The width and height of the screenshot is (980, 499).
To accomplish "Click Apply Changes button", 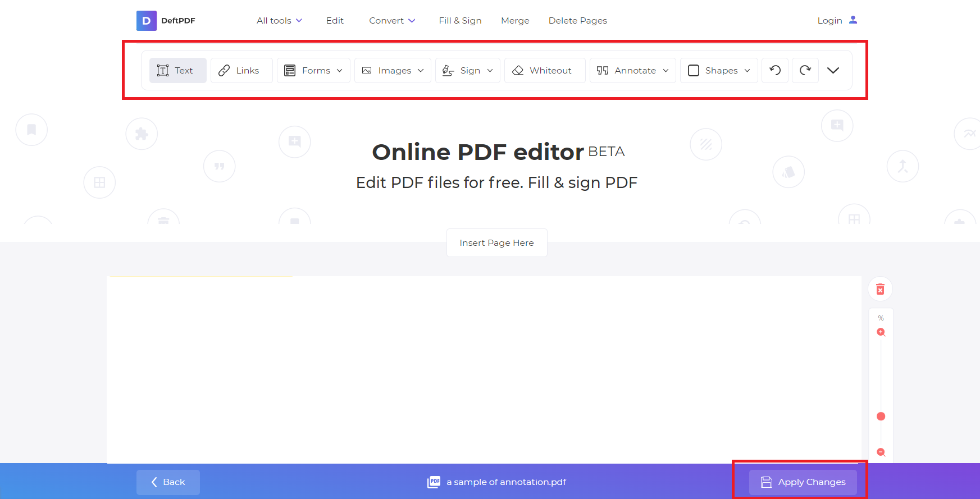I will (x=803, y=482).
